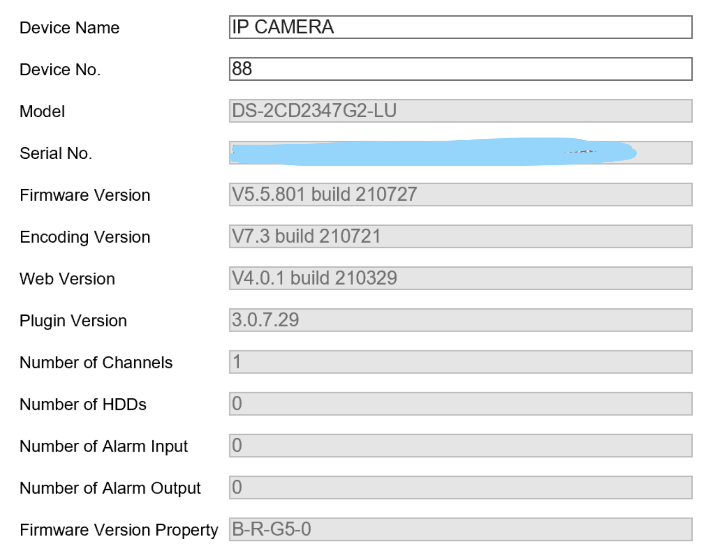Click the Firmware Version label text
728x560 pixels.
tap(85, 195)
